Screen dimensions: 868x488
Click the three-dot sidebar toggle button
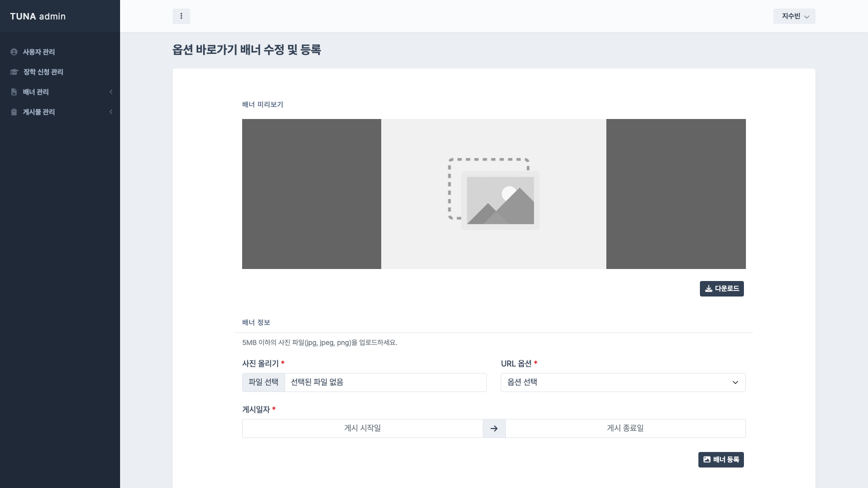(181, 16)
